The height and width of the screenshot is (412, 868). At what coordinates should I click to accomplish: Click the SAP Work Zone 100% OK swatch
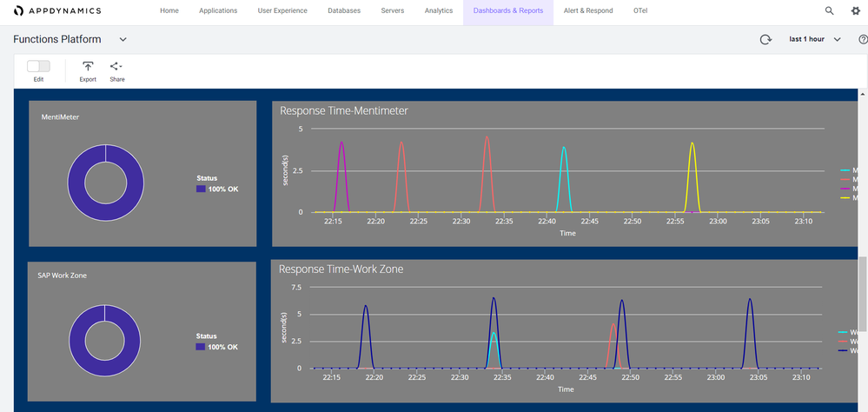(201, 347)
